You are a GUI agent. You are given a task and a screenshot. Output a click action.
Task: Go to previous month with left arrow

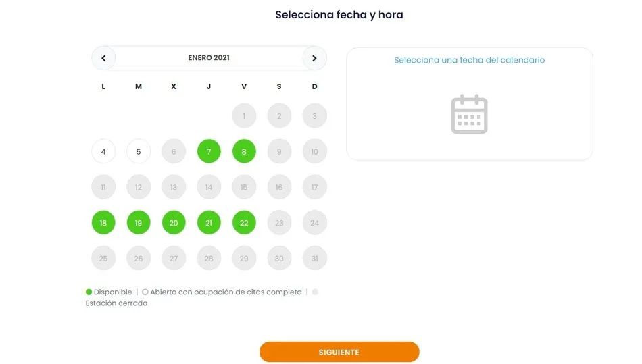pyautogui.click(x=103, y=58)
